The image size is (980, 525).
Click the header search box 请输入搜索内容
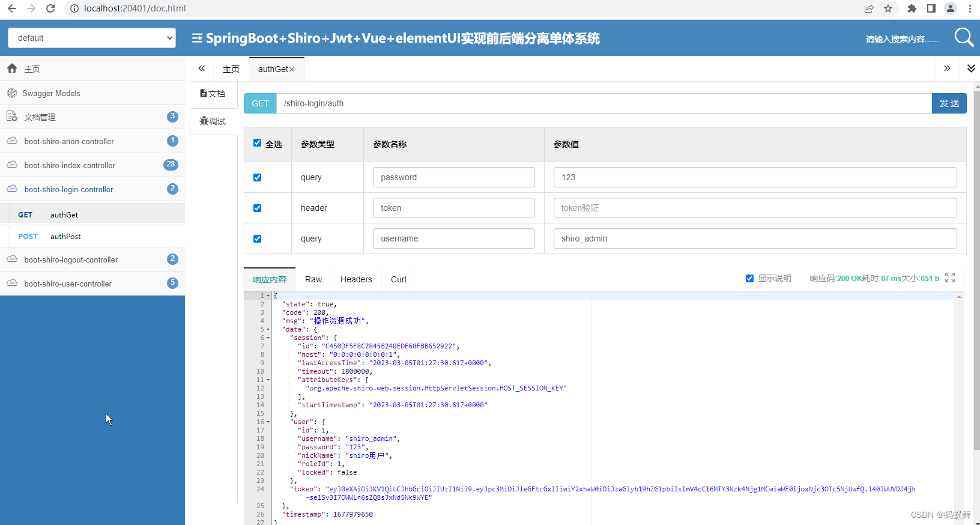click(x=902, y=39)
